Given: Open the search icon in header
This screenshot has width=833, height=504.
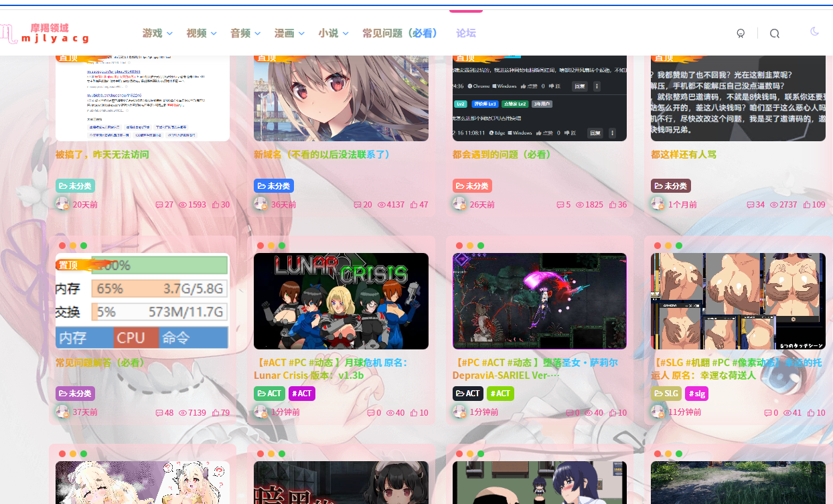Looking at the screenshot, I should (x=775, y=33).
